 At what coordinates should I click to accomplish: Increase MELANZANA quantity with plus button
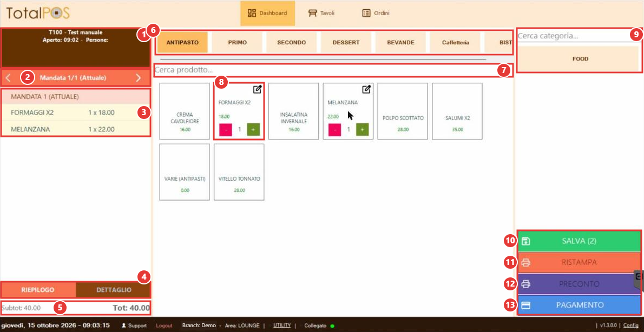[x=362, y=129]
